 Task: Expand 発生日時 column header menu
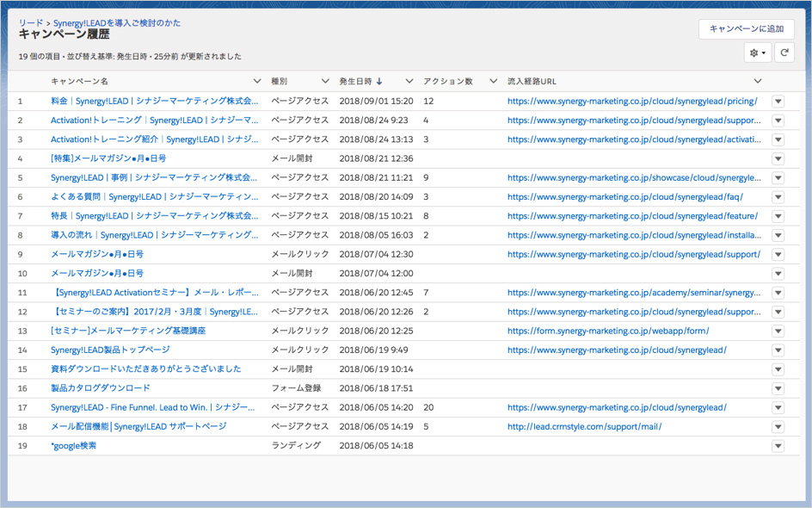click(409, 82)
